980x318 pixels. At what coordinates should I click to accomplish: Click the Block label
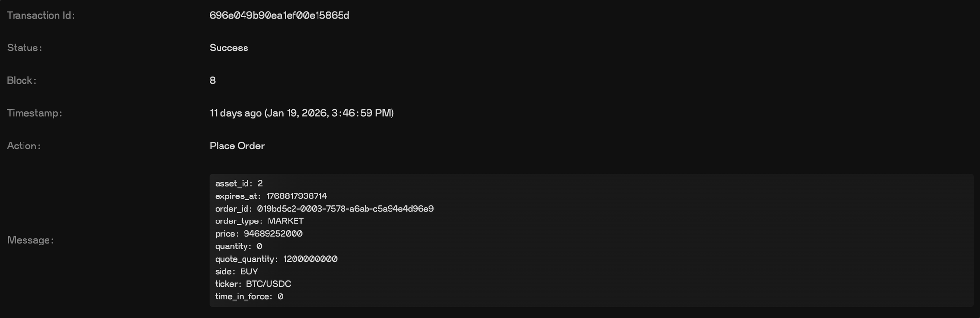click(x=22, y=80)
